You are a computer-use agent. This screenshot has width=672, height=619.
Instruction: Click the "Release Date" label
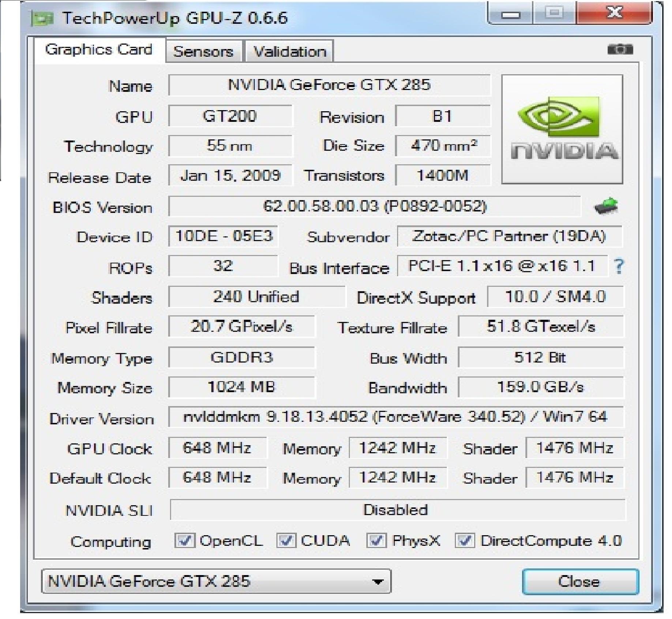tap(100, 178)
